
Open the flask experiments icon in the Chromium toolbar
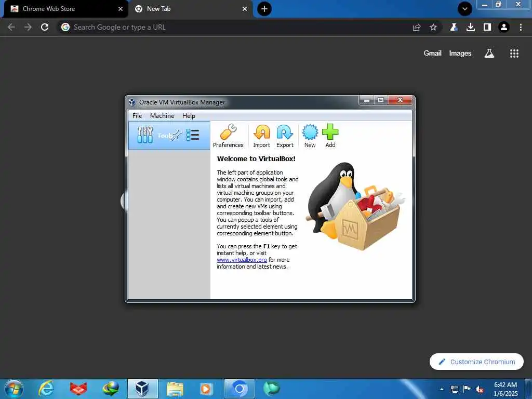click(454, 27)
